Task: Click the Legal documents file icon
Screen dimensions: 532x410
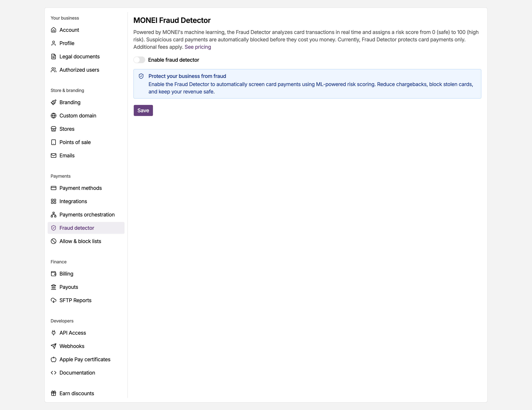Action: pyautogui.click(x=54, y=57)
